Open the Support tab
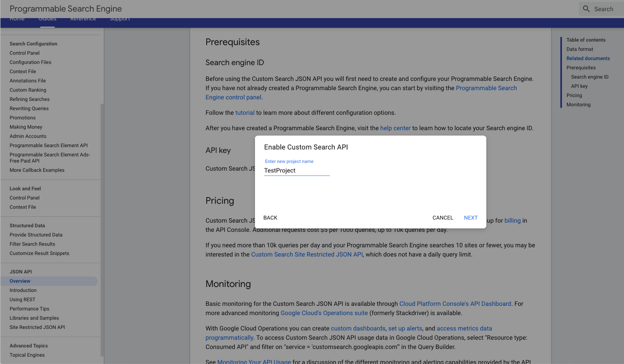 (120, 19)
